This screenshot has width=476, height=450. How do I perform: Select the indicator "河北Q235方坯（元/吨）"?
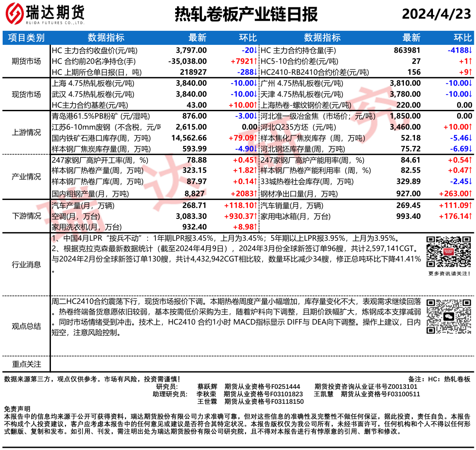point(299,127)
